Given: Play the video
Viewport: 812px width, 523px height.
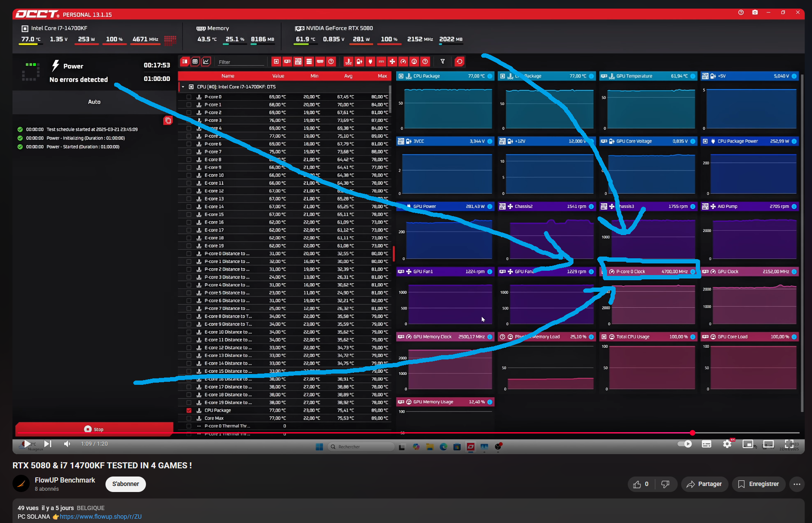Looking at the screenshot, I should tap(27, 444).
